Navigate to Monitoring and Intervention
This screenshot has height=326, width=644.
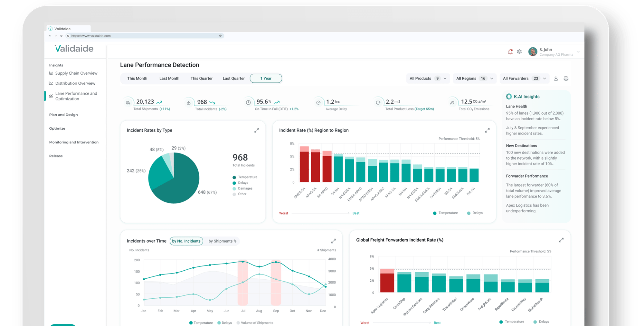click(73, 142)
